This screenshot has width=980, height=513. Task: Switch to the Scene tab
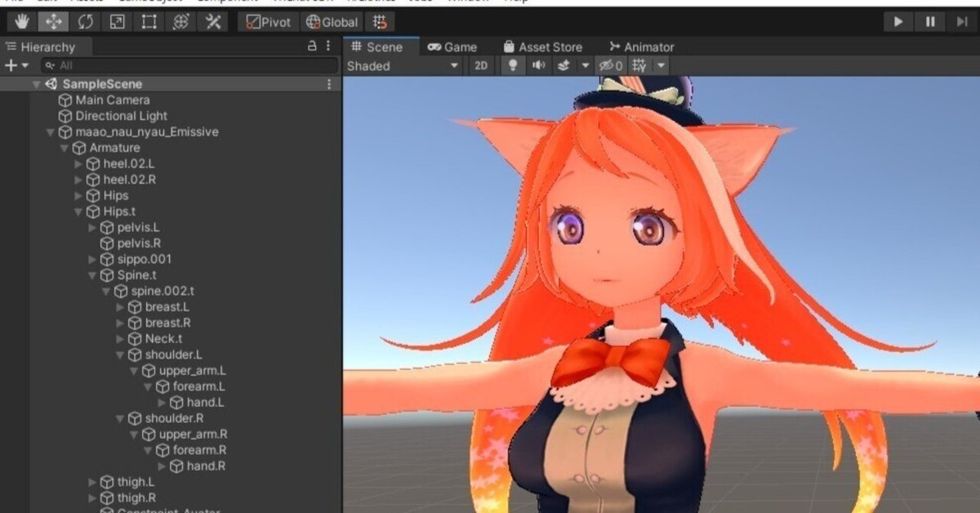coord(381,47)
